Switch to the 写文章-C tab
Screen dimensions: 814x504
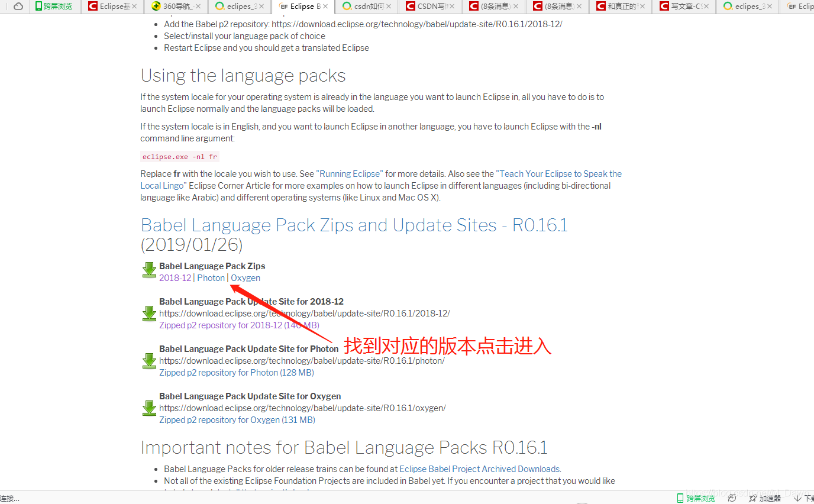click(686, 7)
